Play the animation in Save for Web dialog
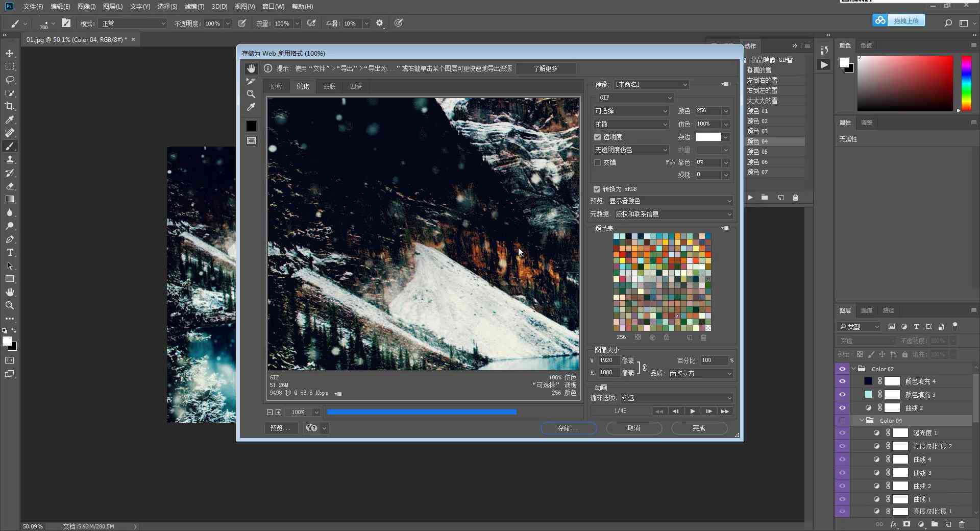This screenshot has width=980, height=531. [x=692, y=411]
